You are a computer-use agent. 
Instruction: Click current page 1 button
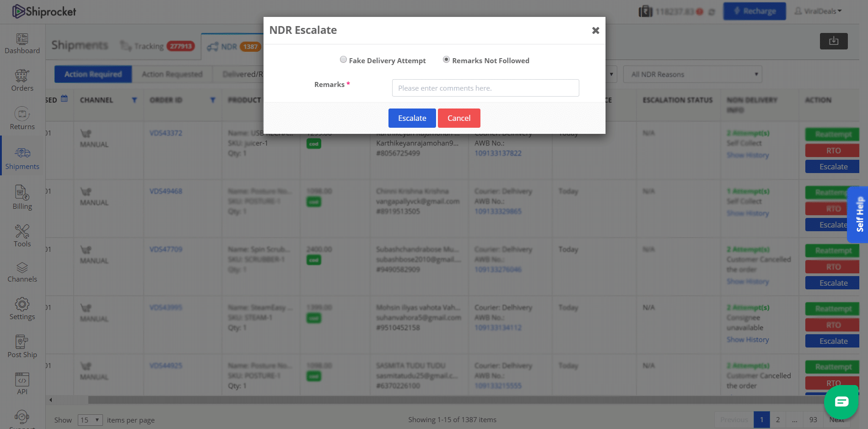point(761,420)
